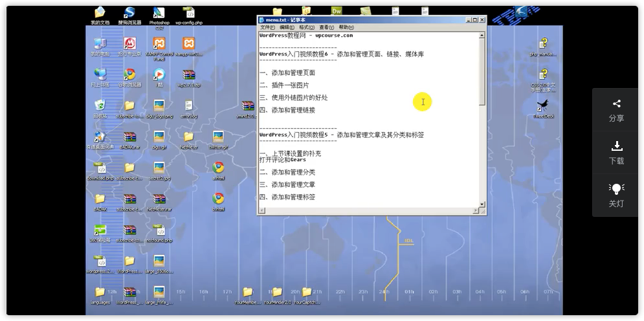Click the line '一、添加和管理页面'
Screen dimensions: 644x321
click(x=287, y=72)
